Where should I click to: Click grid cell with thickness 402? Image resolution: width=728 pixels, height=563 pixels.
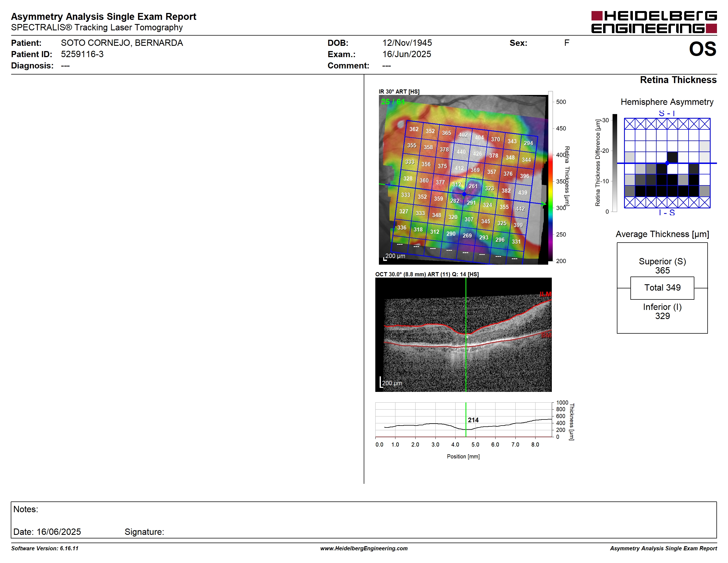coord(463,135)
